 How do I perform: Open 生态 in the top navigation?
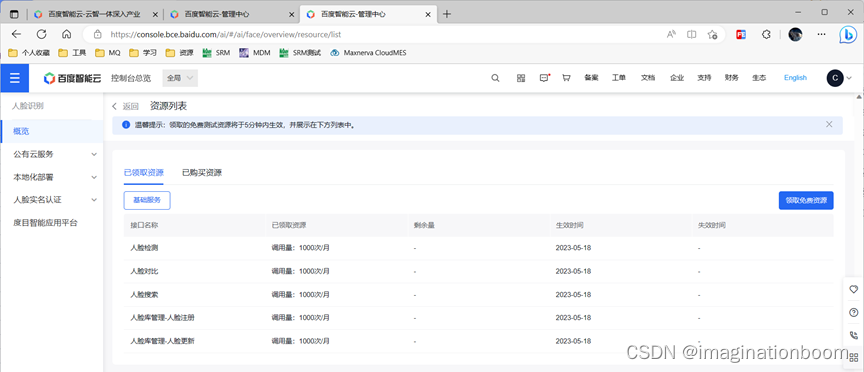[759, 78]
